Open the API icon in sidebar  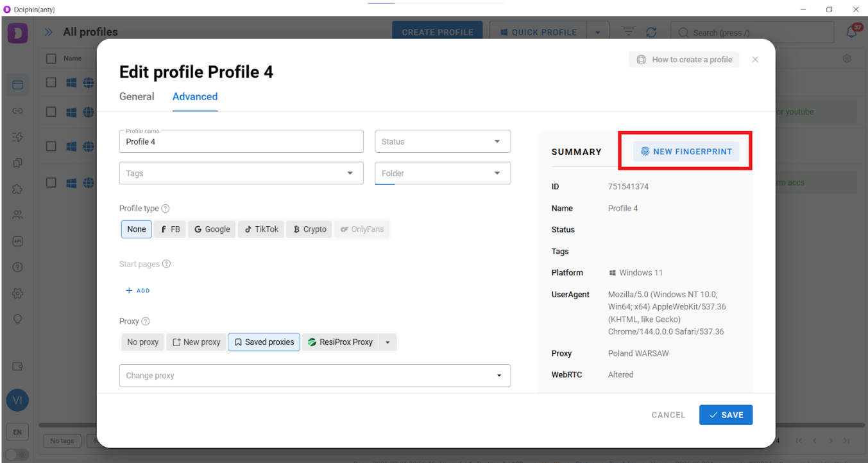(18, 241)
